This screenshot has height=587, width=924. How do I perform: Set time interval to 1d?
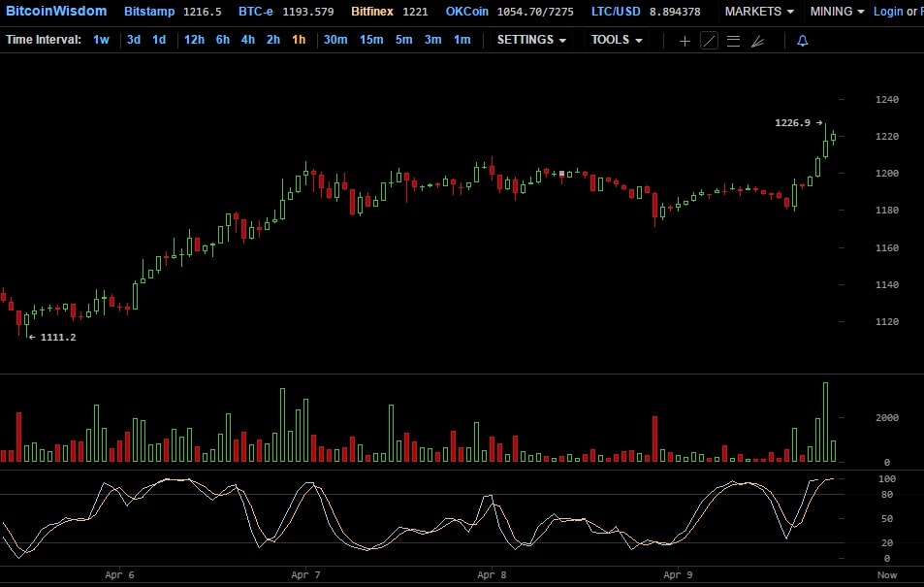pos(159,40)
